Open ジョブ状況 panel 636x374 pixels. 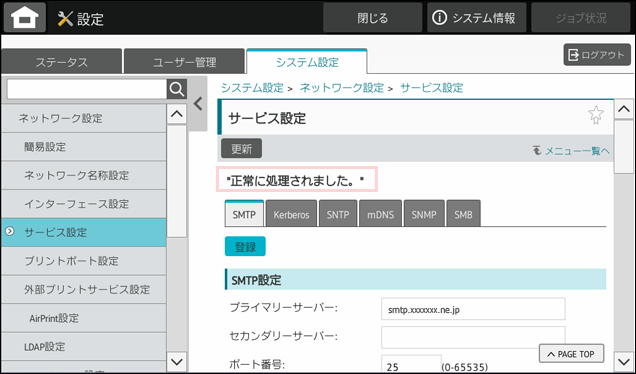[581, 18]
